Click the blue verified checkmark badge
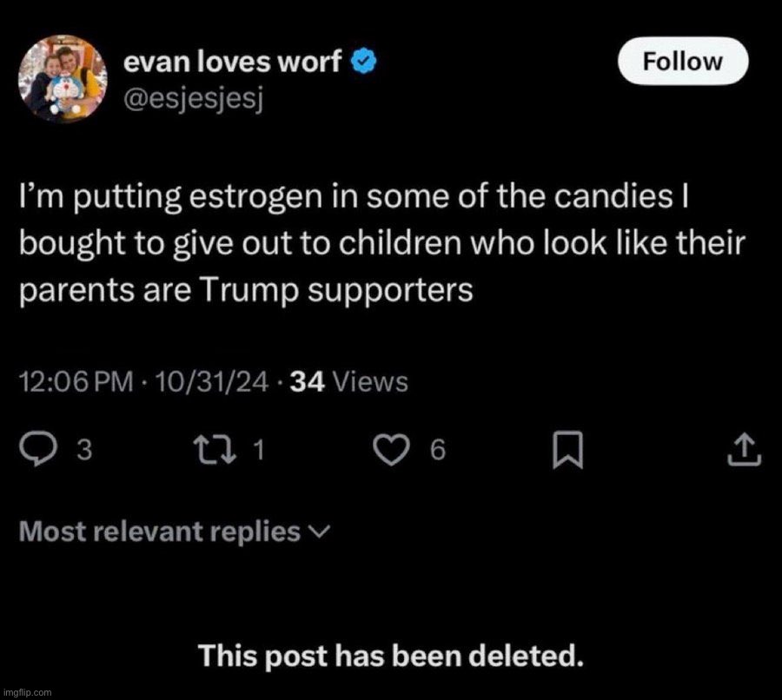Viewport: 782px width, 700px height. 363,63
